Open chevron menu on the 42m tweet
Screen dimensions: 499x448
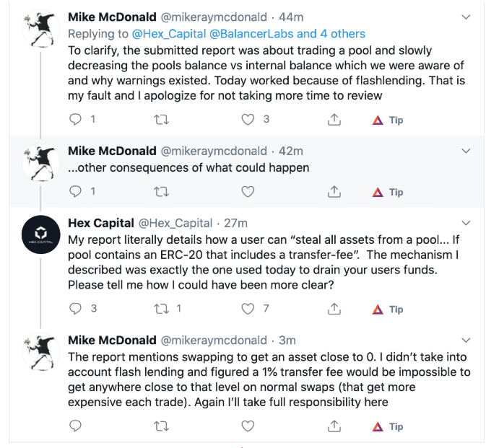tap(466, 151)
